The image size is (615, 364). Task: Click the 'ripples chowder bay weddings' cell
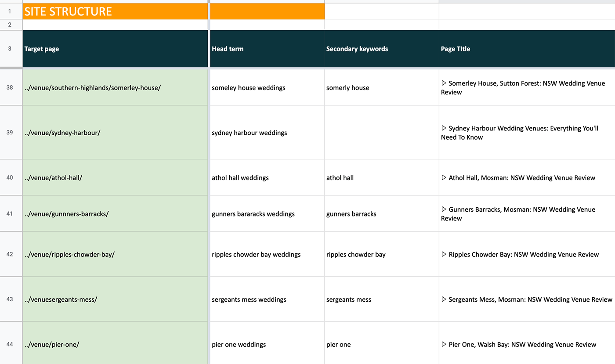pos(267,254)
